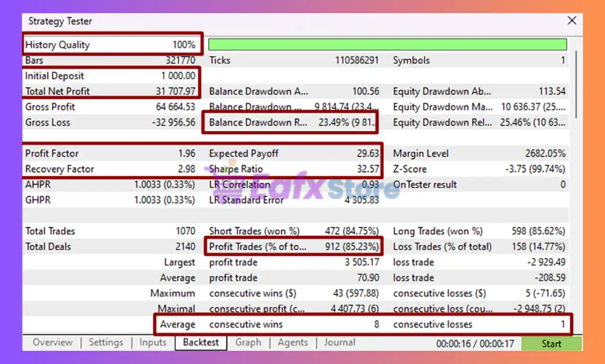Show the Graph tab

point(248,343)
